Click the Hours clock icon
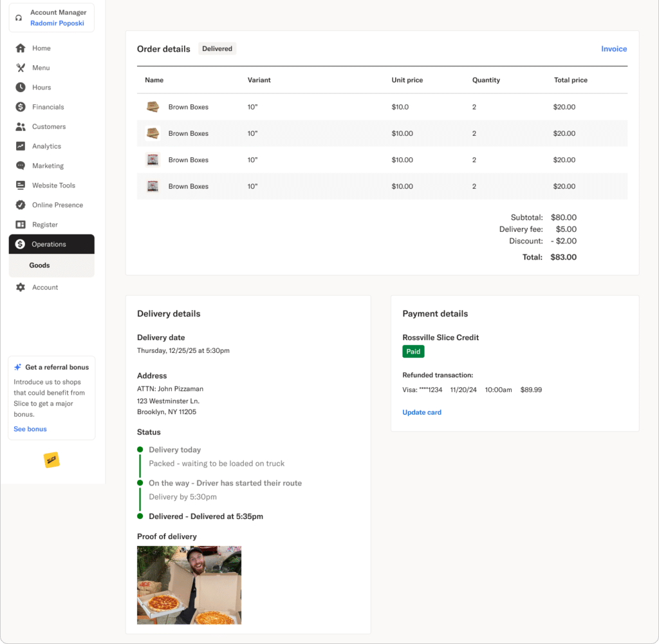Viewport: 659px width, 644px height. (x=20, y=87)
